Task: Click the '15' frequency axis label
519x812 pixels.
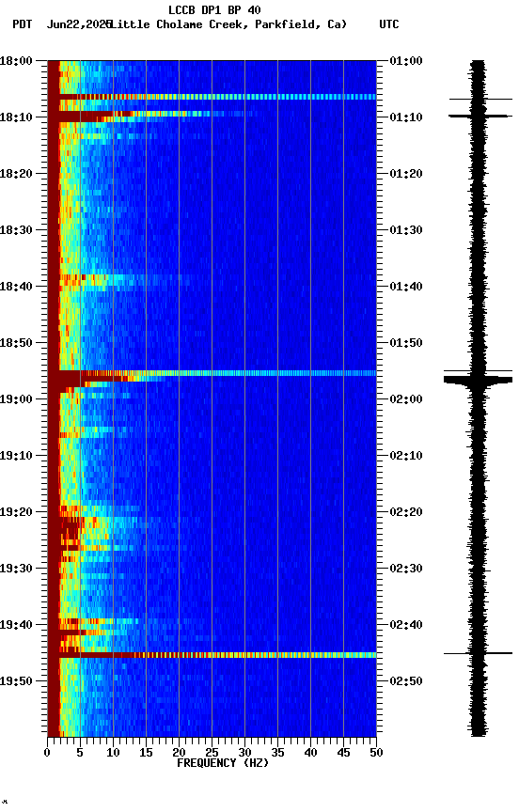Action: 146,753
